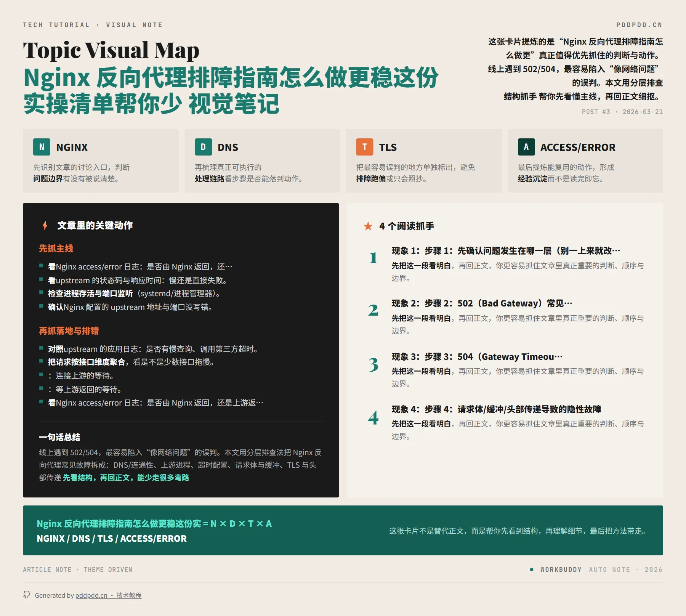Click the lightning bolt icon beside 文章里的关键动作

pos(45,225)
